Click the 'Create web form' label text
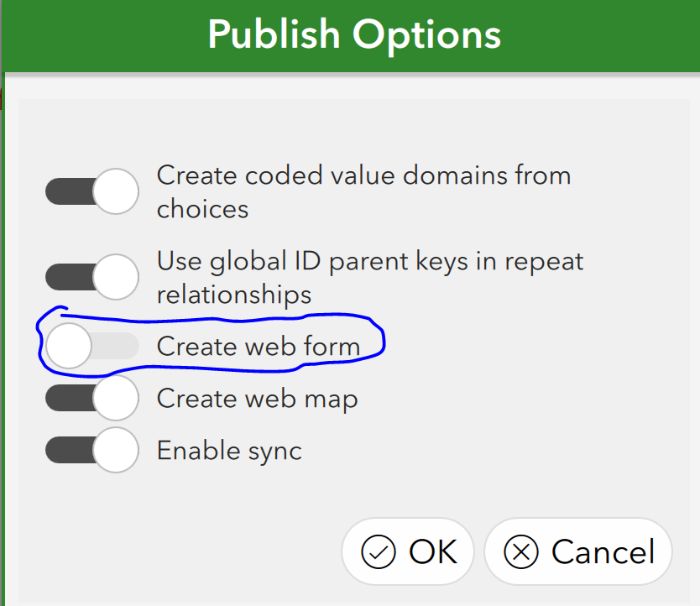700x606 pixels. point(259,346)
